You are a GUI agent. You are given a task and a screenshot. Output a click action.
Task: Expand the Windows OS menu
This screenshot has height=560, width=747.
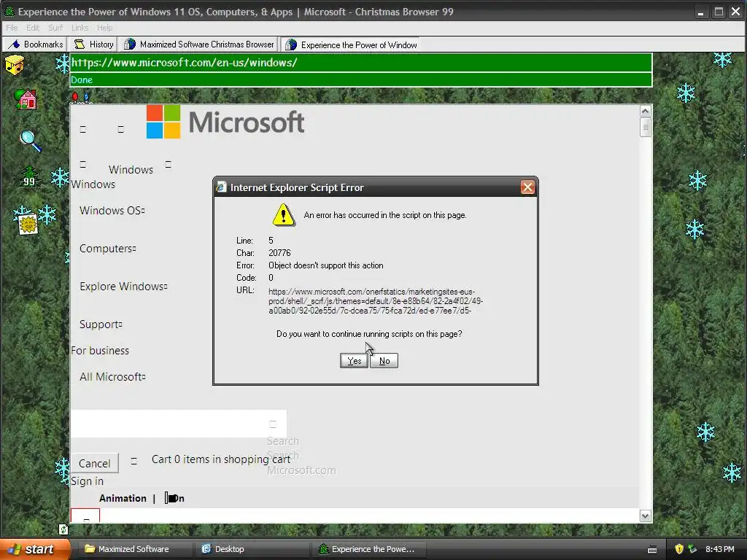point(112,211)
